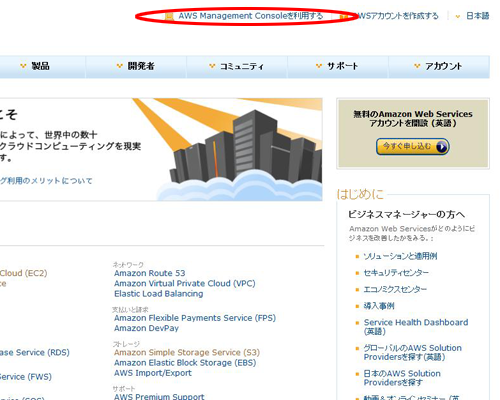Screen dimensions: 500x400
Task: Open the Elastic Load Balancing link
Action: point(159,294)
